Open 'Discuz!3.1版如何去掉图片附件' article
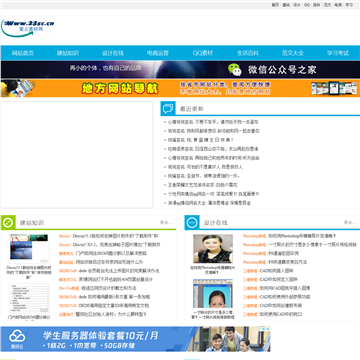 (115, 236)
